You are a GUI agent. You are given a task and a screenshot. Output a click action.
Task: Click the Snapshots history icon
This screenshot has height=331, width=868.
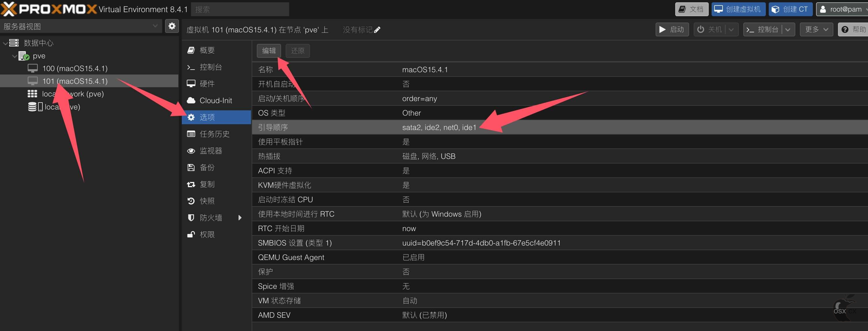[x=191, y=201]
